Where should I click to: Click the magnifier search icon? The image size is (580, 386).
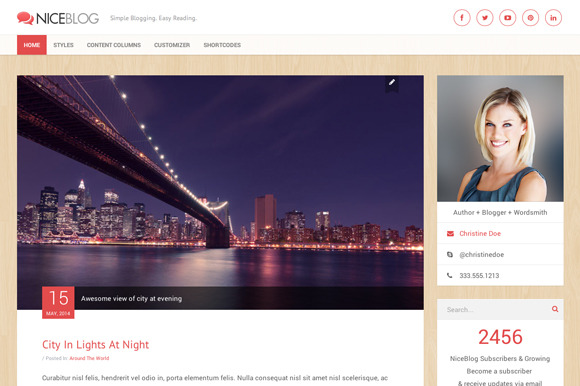(555, 309)
